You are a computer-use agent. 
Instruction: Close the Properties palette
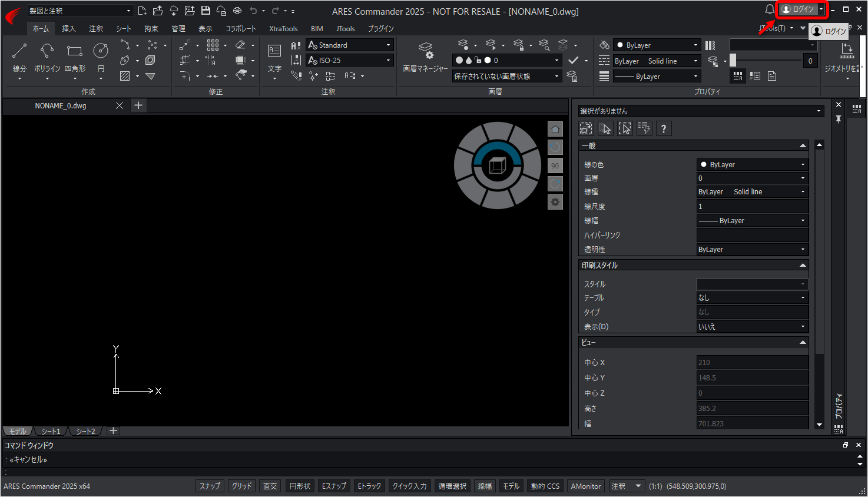(839, 105)
